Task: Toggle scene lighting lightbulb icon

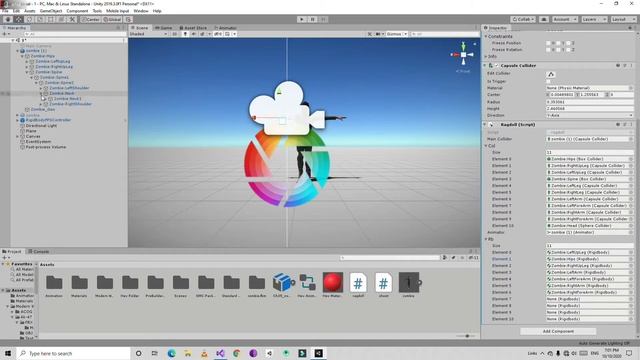Action: tap(185, 34)
